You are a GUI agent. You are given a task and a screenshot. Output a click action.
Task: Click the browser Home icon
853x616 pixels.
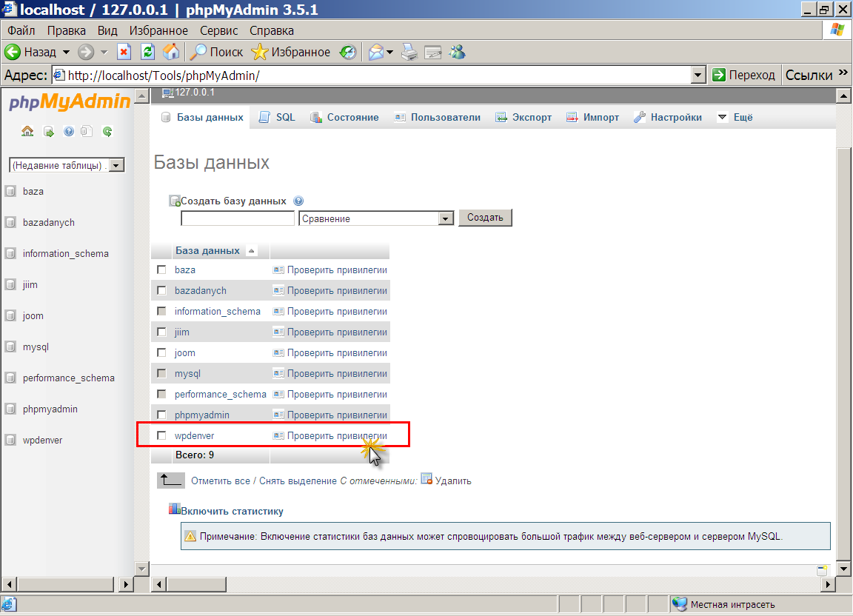pos(170,52)
